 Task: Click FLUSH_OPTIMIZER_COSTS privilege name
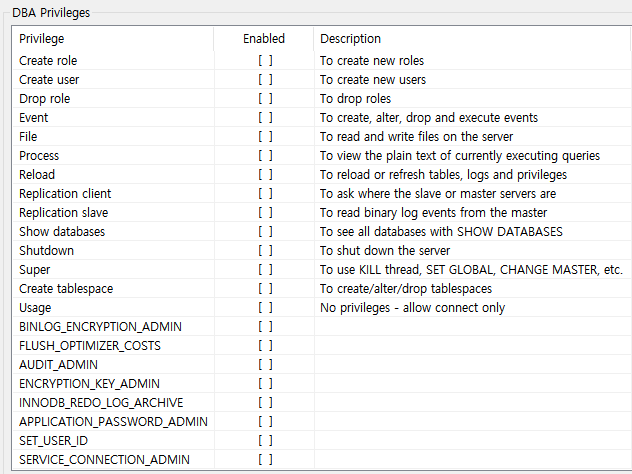click(89, 345)
